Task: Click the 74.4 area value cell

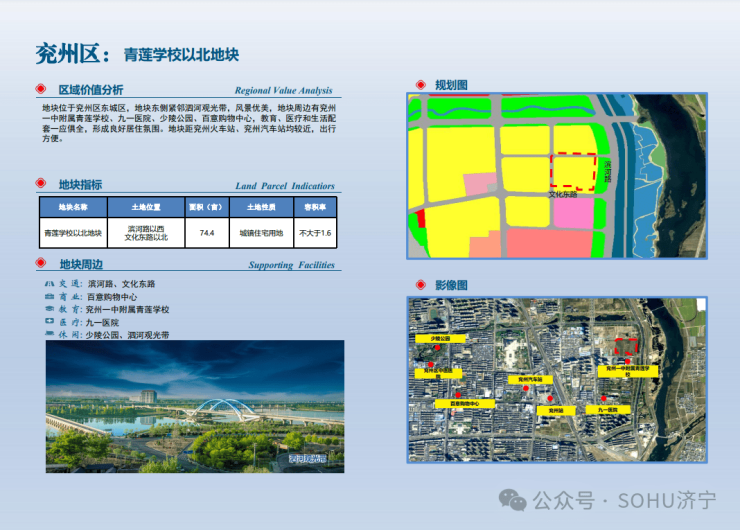Action: [x=207, y=233]
